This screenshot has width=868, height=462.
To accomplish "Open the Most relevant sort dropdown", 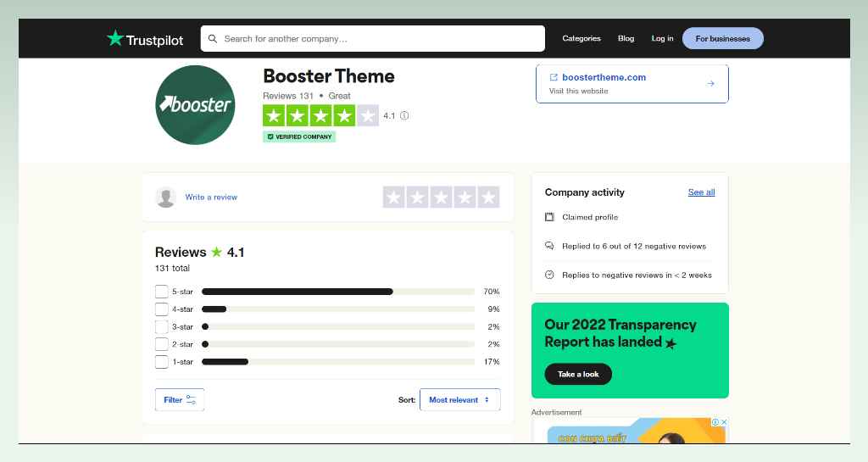I will (x=460, y=399).
